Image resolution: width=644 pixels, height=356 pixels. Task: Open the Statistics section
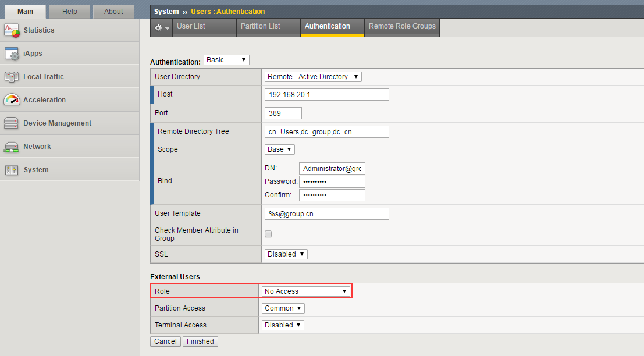pos(37,30)
